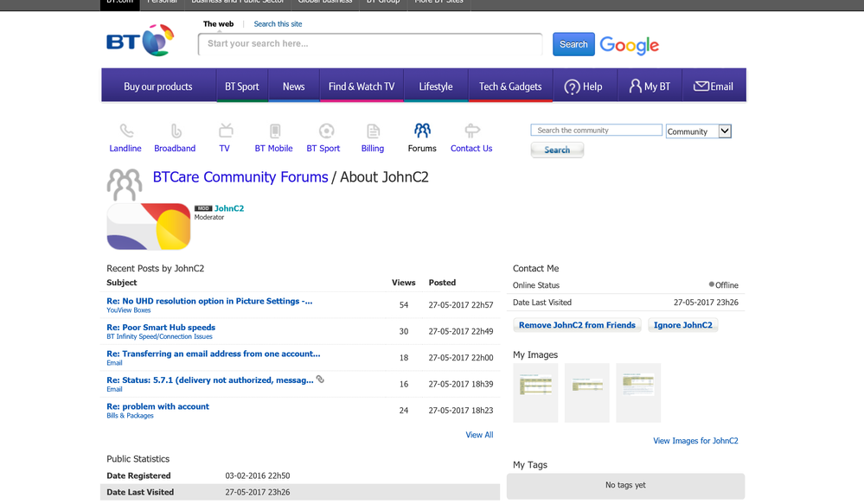Open BT Infinity Speed/Connection Issues board
Viewport: 864px width, 504px height.
[159, 336]
